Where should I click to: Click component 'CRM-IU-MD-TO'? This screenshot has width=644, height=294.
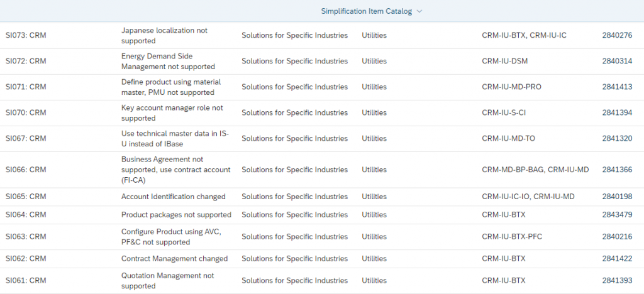(x=508, y=139)
